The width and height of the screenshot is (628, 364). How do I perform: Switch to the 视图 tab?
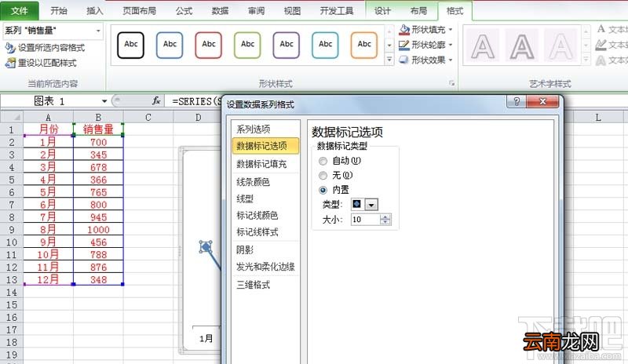[292, 11]
